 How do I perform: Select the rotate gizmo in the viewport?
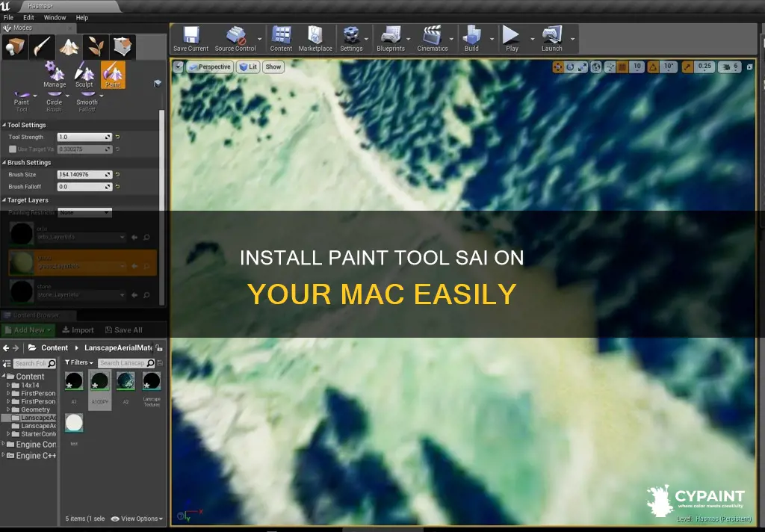tap(570, 67)
